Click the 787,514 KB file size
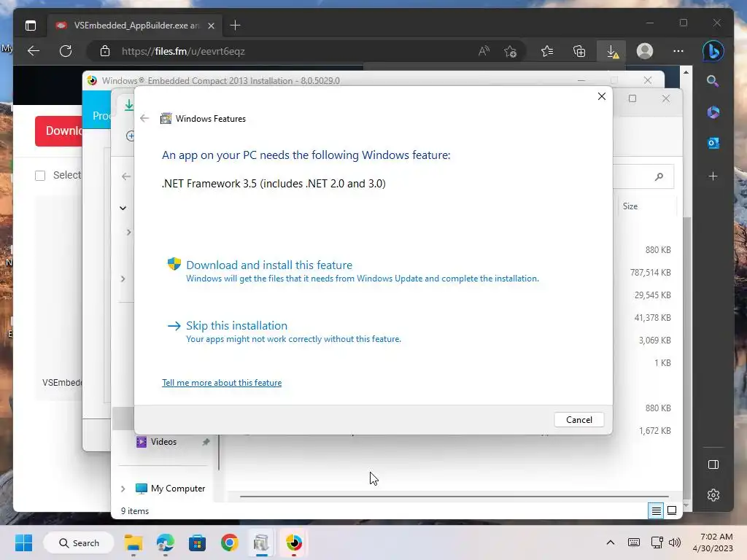This screenshot has width=747, height=560. click(x=650, y=273)
